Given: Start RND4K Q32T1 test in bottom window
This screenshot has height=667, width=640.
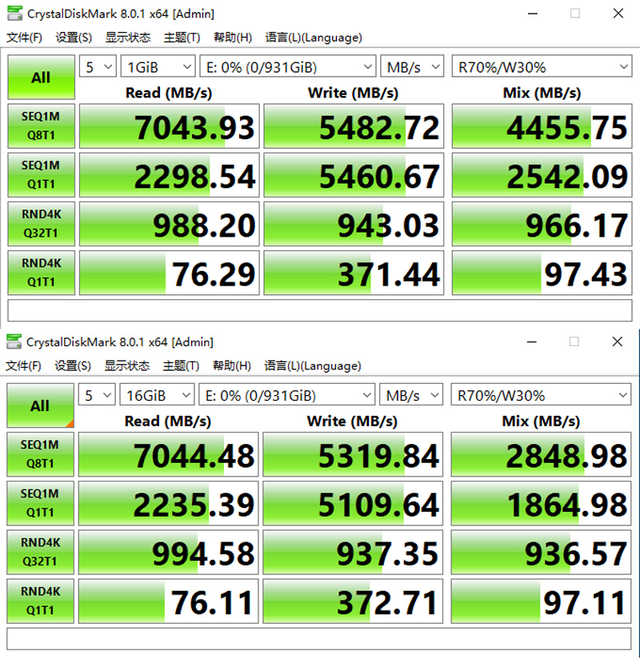Looking at the screenshot, I should click(40, 552).
